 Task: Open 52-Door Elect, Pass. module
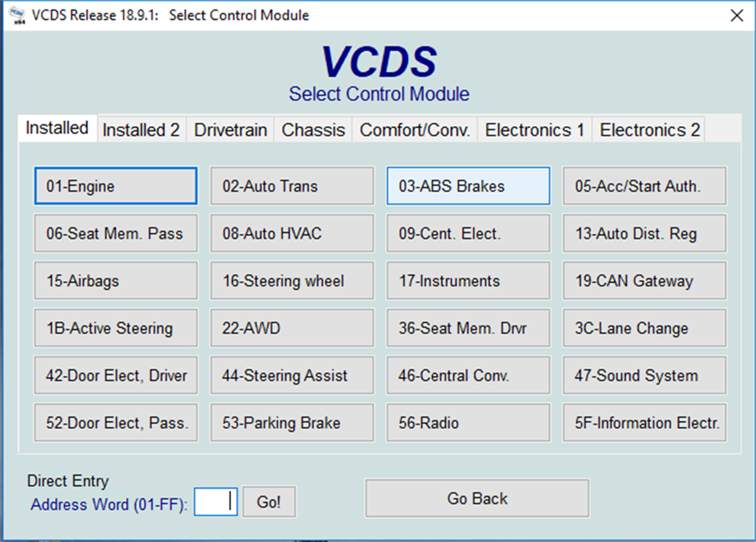[x=116, y=423]
